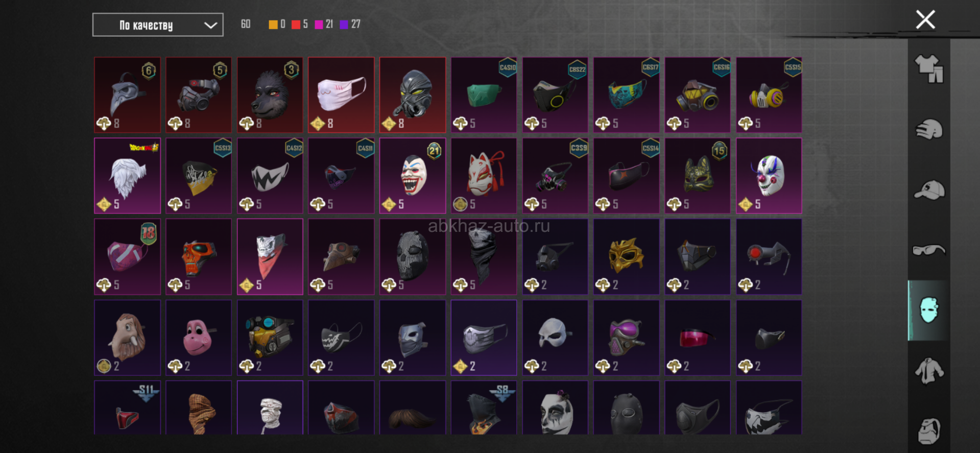
Task: Close the inventory with the X icon
Action: 925,20
